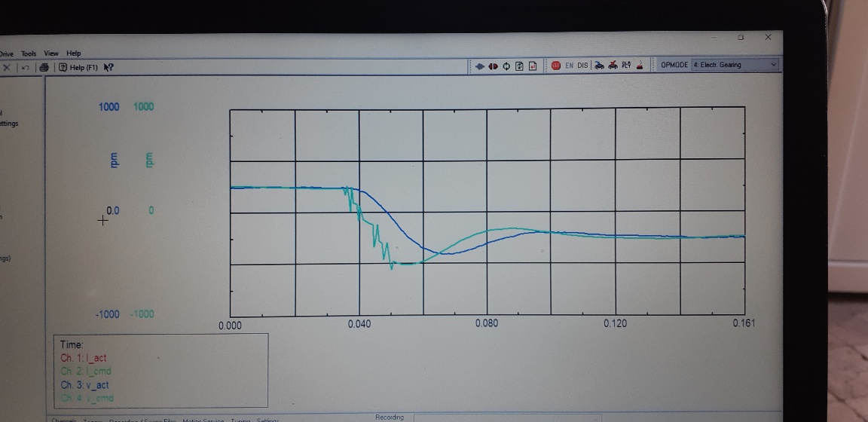Click the undo arrow icon
This screenshot has height=422, width=868.
point(25,67)
